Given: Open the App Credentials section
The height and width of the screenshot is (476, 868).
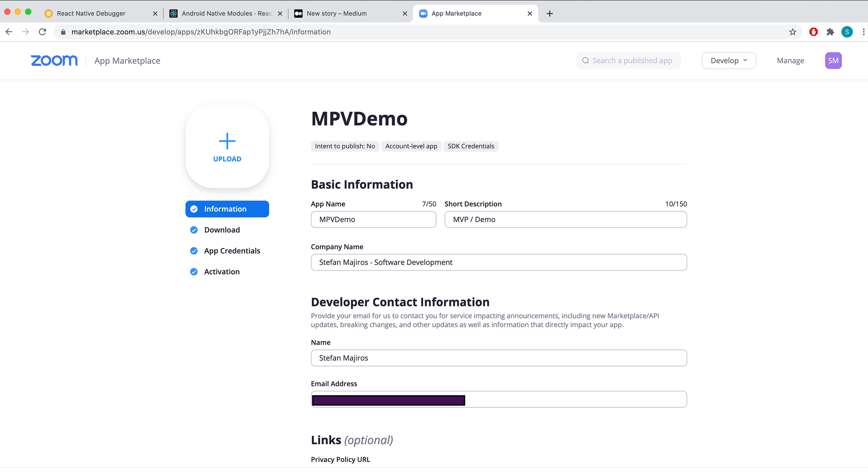Looking at the screenshot, I should (x=232, y=251).
